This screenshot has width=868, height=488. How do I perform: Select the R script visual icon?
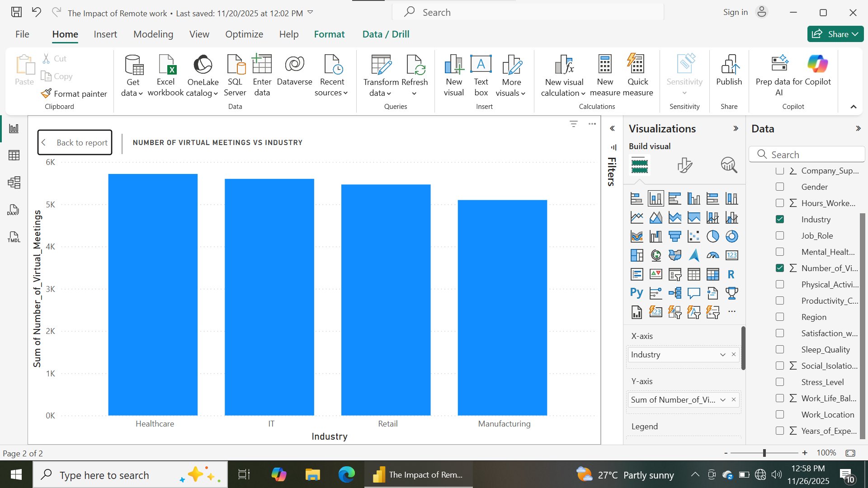[731, 274]
